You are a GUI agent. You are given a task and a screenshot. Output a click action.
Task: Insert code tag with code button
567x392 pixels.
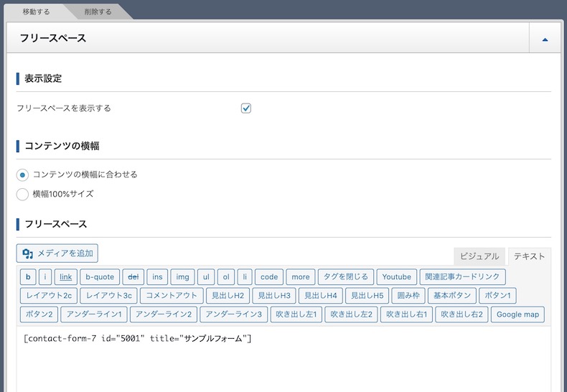(269, 277)
